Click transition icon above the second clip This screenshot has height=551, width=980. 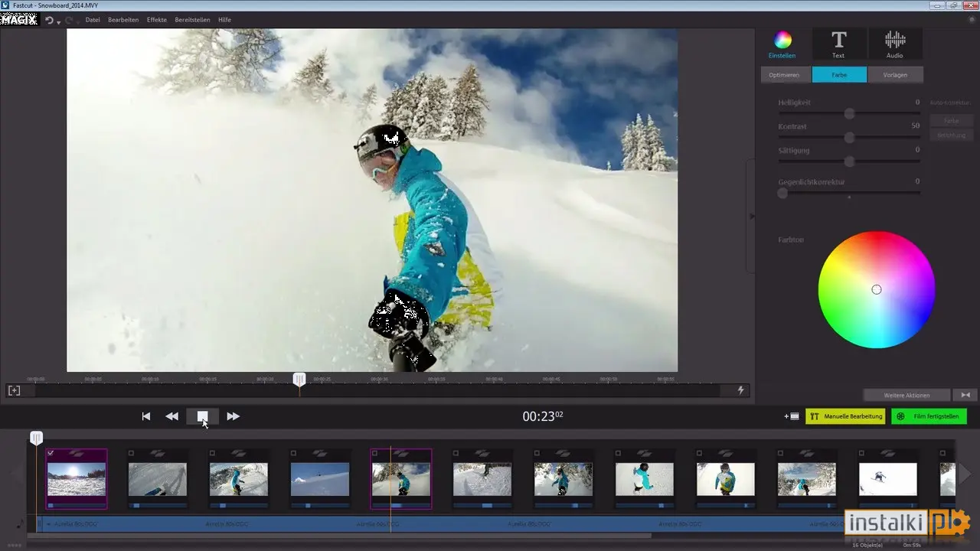pos(158,453)
